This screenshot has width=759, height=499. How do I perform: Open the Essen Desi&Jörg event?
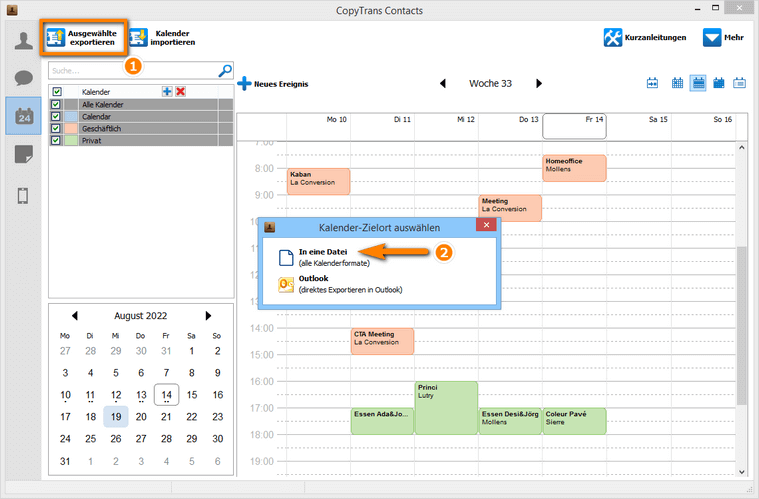pyautogui.click(x=510, y=421)
